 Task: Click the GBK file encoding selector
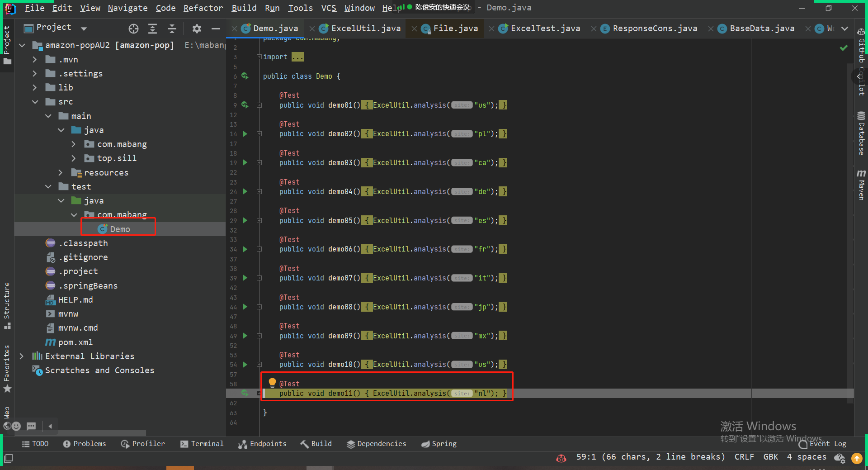(x=770, y=457)
